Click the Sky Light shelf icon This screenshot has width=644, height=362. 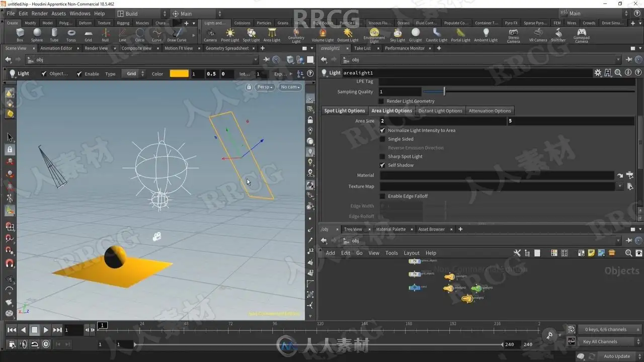pos(397,34)
